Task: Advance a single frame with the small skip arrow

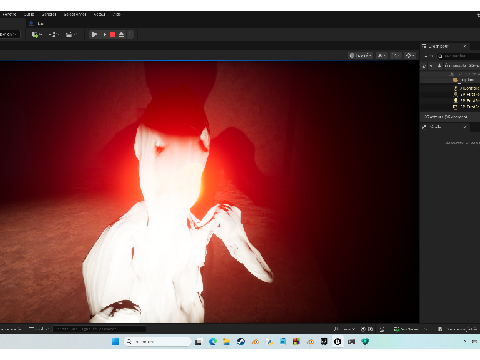Action: click(105, 34)
